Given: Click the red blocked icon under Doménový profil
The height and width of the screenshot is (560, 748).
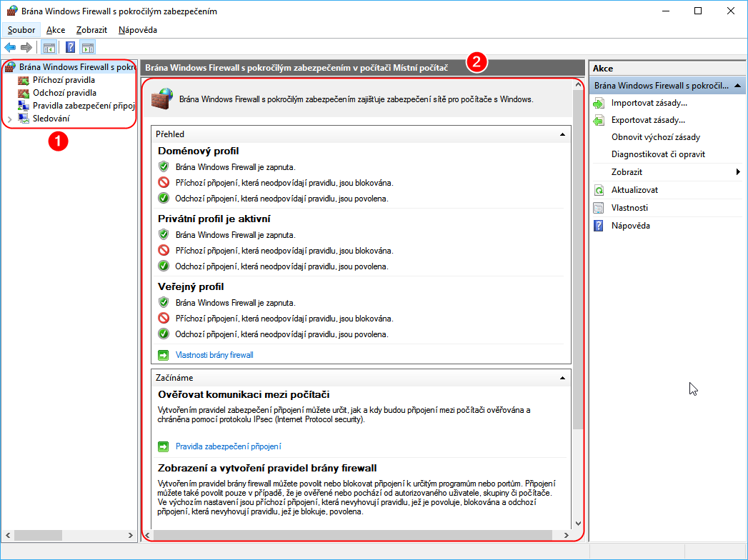Looking at the screenshot, I should click(164, 182).
